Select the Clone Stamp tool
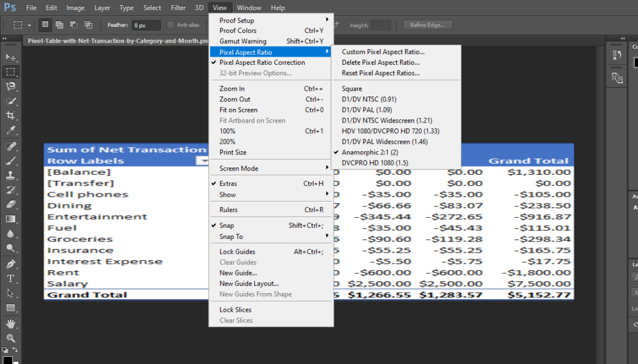 tap(11, 175)
